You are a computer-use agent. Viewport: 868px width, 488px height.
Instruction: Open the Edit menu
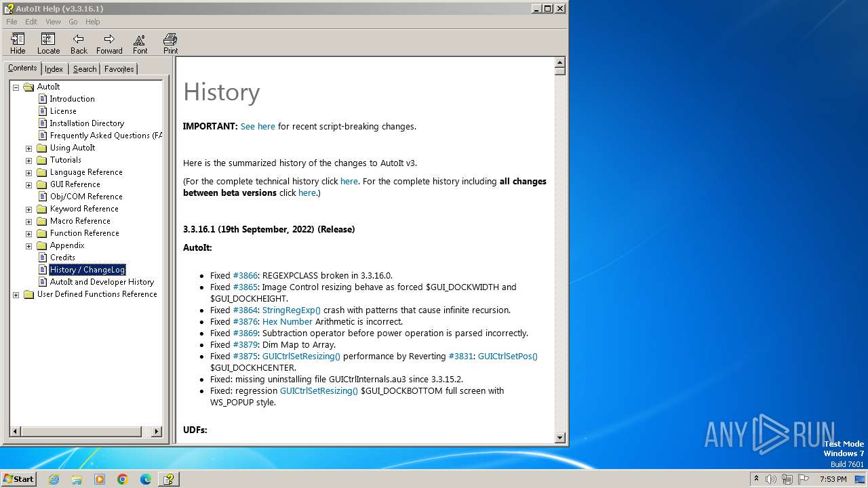[31, 22]
